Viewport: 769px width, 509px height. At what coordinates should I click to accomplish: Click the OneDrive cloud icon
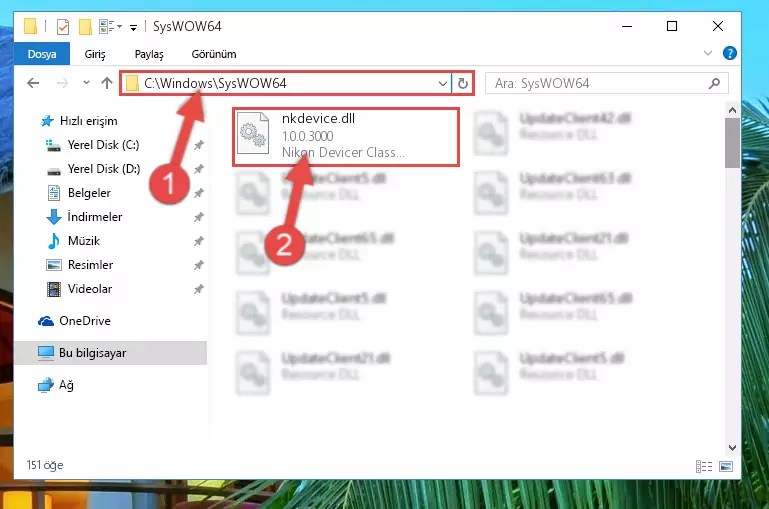46,321
